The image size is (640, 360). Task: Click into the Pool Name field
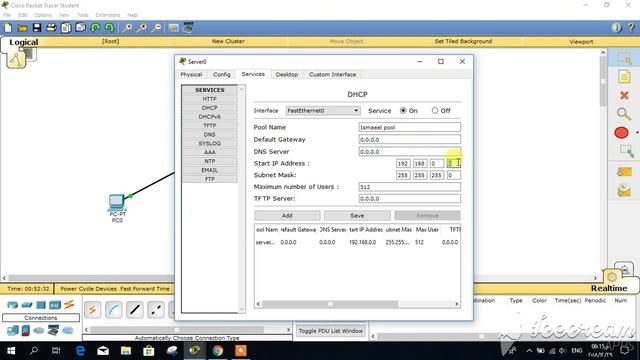(x=410, y=127)
